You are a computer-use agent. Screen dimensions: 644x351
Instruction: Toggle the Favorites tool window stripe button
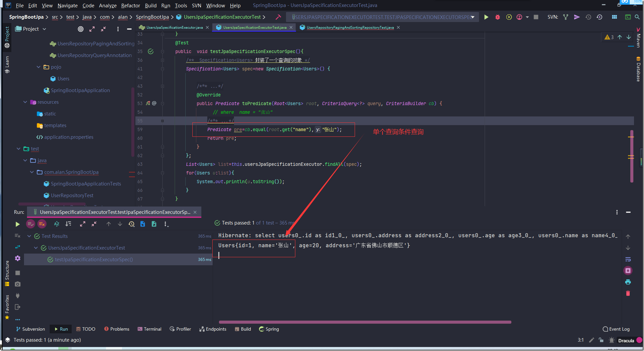coord(7,307)
